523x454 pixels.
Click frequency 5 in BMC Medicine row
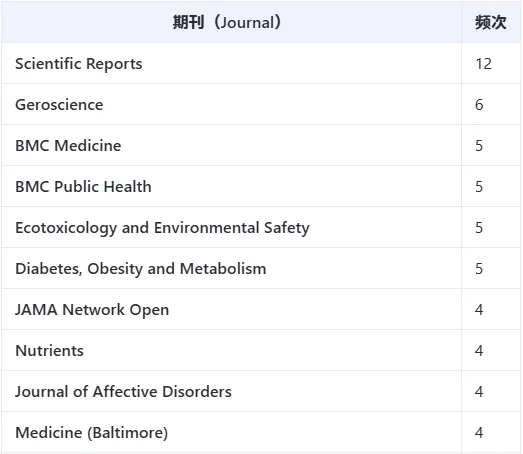click(x=479, y=146)
